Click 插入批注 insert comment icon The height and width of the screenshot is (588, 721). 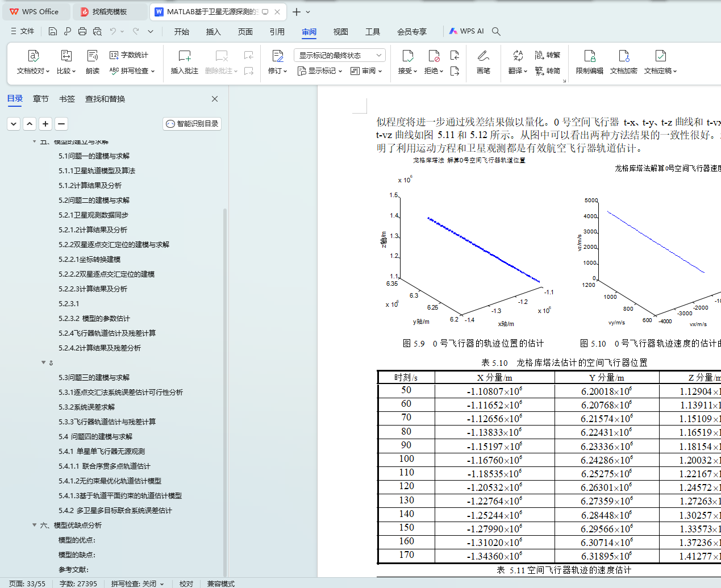(185, 56)
